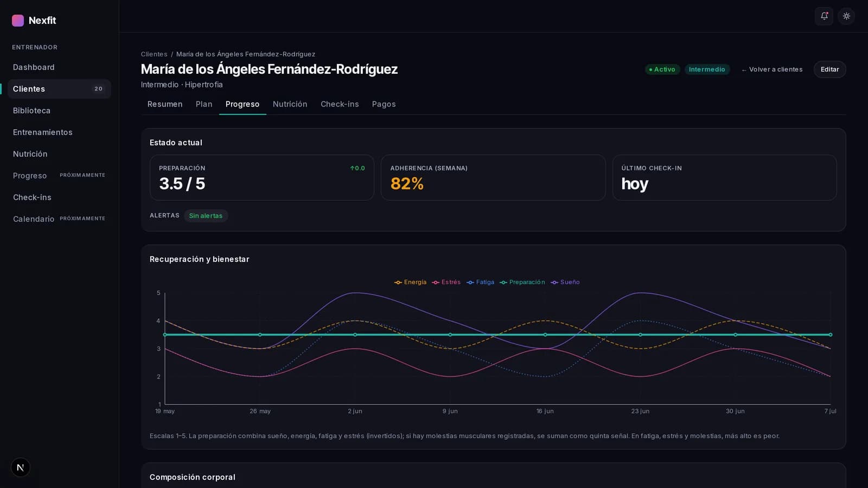The width and height of the screenshot is (868, 488).
Task: Go back via Volver a clientes
Action: pyautogui.click(x=771, y=69)
